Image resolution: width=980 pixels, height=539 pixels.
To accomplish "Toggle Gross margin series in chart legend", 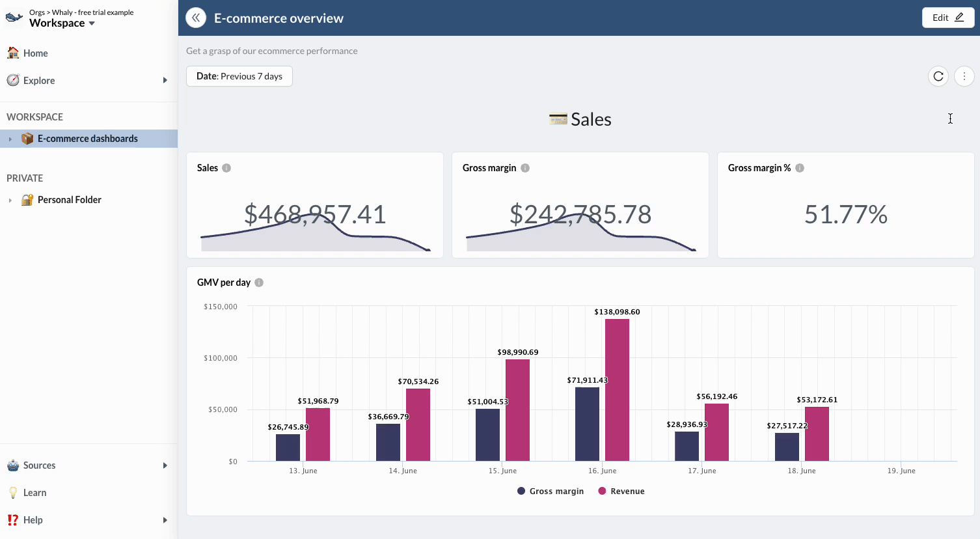I will (x=550, y=491).
